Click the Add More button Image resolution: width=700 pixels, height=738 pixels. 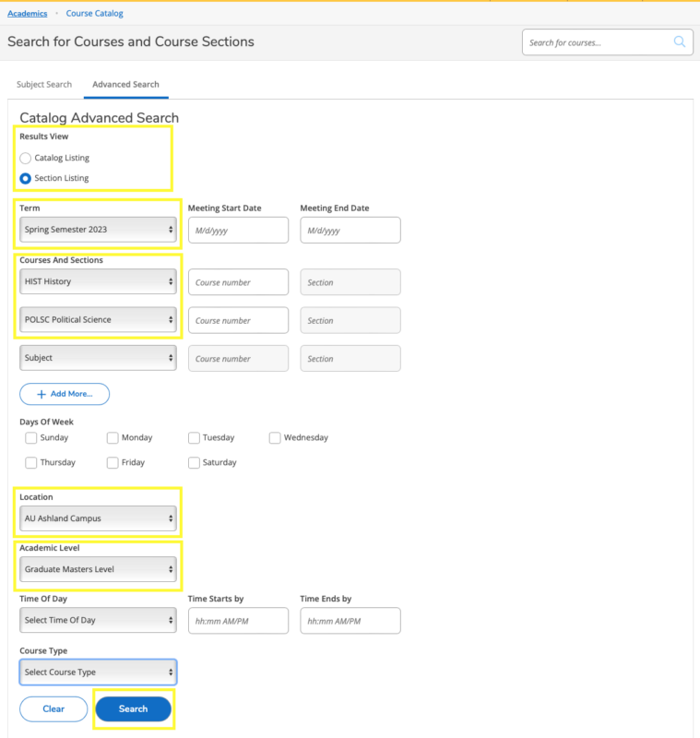65,394
